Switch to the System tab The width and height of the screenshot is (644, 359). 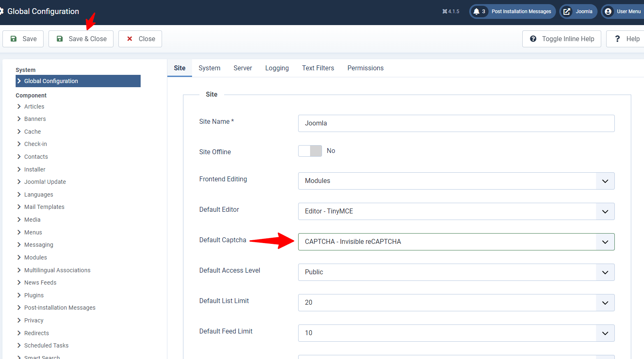pos(209,68)
